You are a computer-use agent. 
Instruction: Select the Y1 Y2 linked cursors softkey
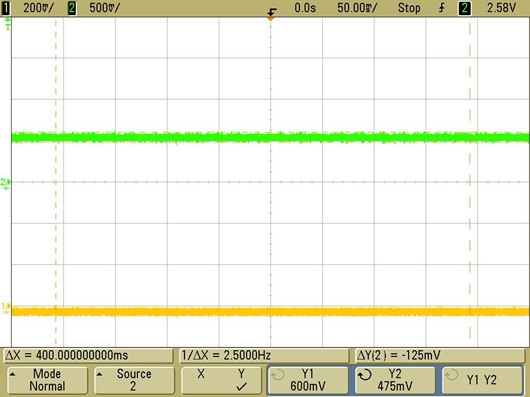coord(482,380)
